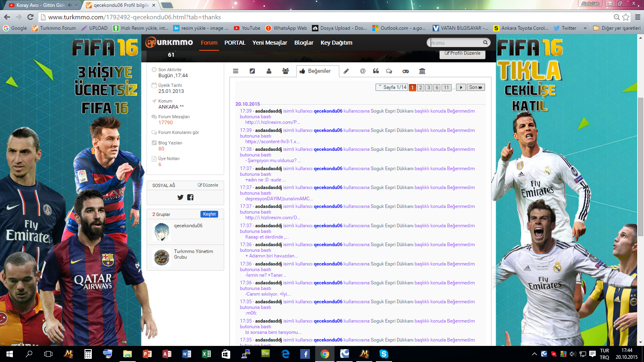Click the browser back arrow
Viewport: 644px width, 362px height.
7,17
